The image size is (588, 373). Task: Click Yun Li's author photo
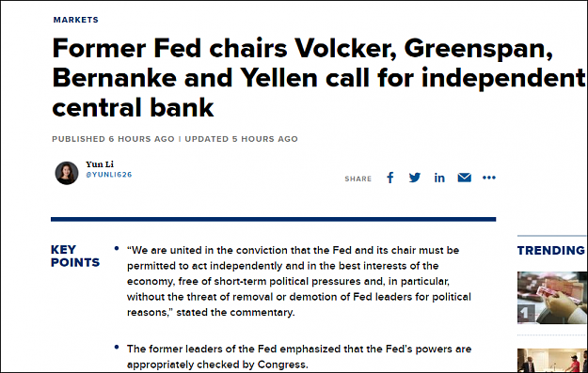coord(67,173)
